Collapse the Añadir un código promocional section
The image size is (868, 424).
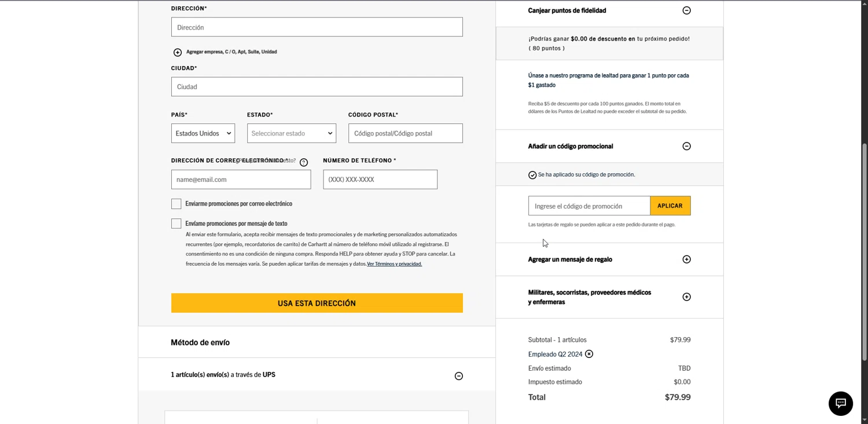pyautogui.click(x=686, y=146)
